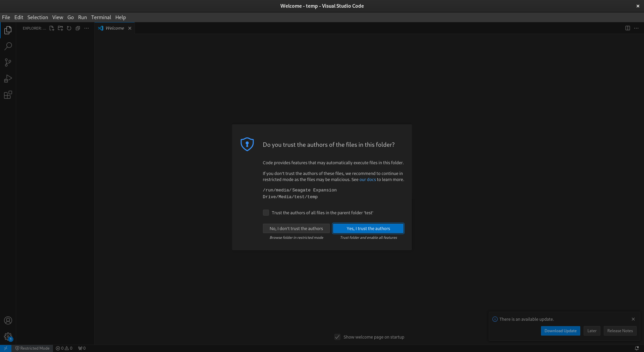The image size is (644, 352).
Task: Open the Explorer view in activity bar
Action: coord(8,30)
